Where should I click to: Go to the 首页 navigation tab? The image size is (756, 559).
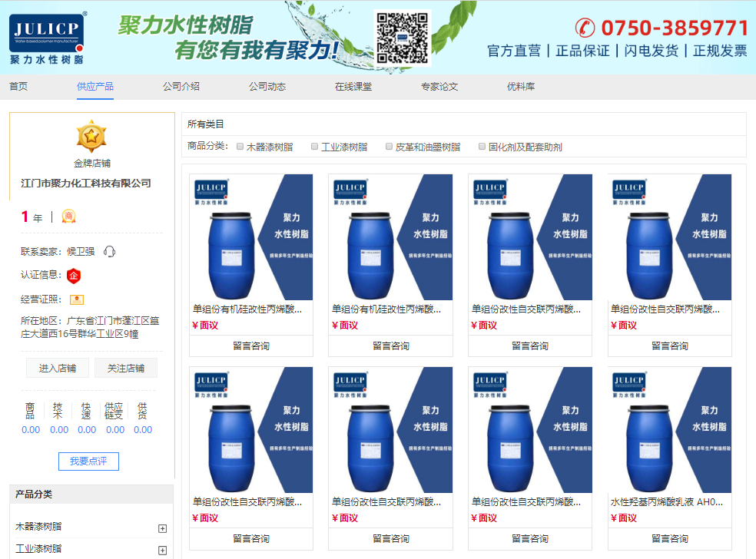18,87
